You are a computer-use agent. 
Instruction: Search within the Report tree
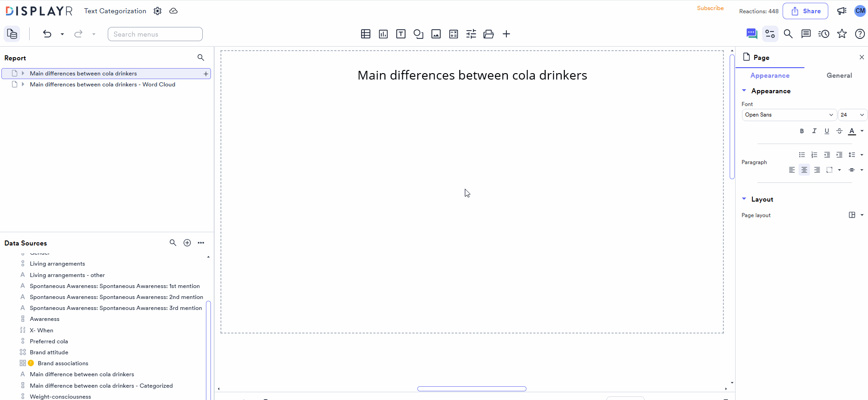tap(201, 58)
